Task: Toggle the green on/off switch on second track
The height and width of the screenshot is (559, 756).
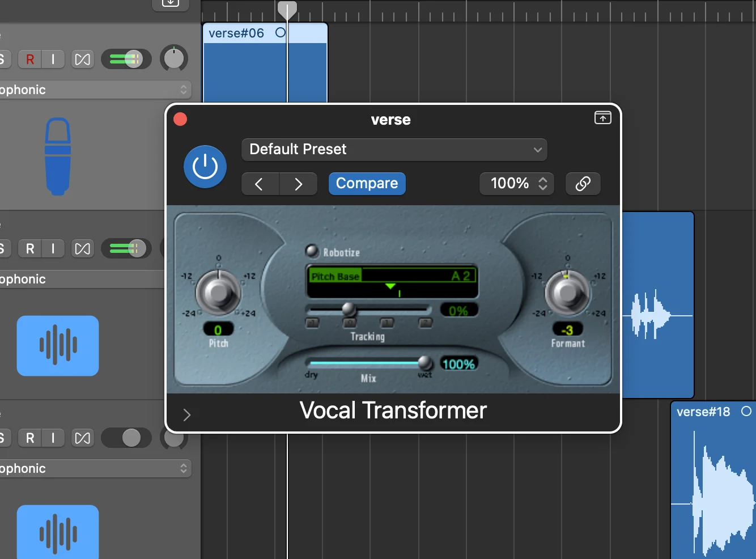Action: [126, 248]
